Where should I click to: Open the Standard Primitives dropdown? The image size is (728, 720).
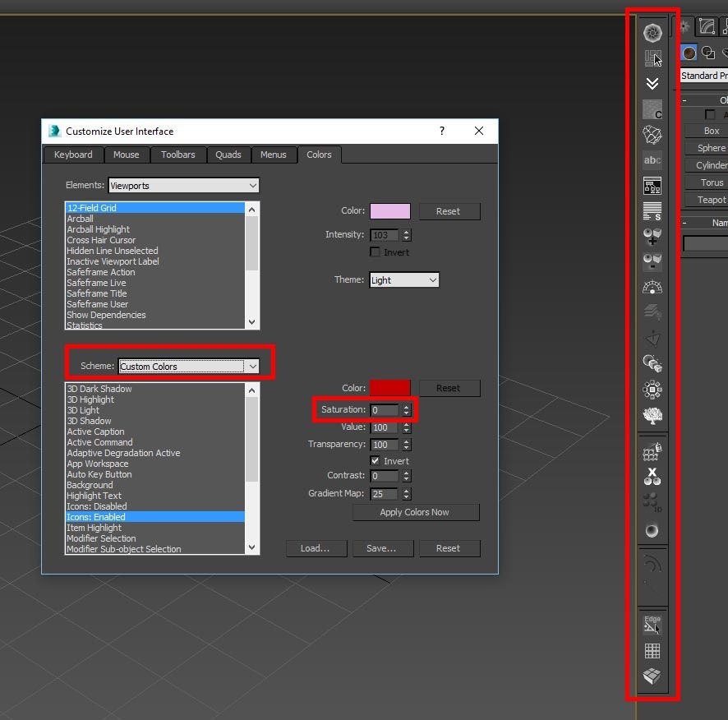click(x=704, y=76)
